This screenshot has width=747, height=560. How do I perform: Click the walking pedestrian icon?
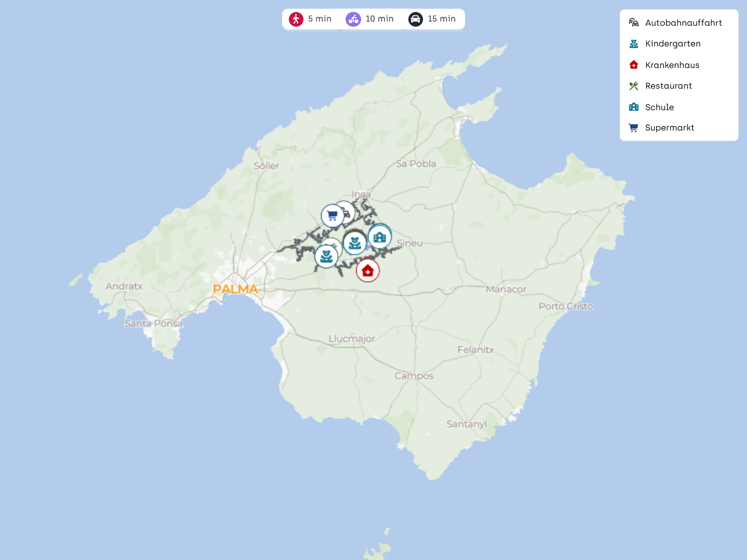point(296,19)
